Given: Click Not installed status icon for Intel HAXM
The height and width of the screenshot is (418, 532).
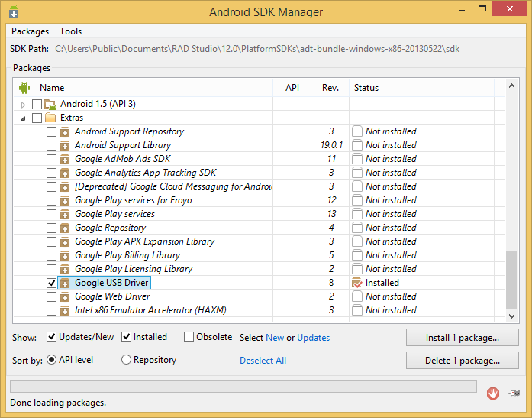Looking at the screenshot, I should pos(357,310).
